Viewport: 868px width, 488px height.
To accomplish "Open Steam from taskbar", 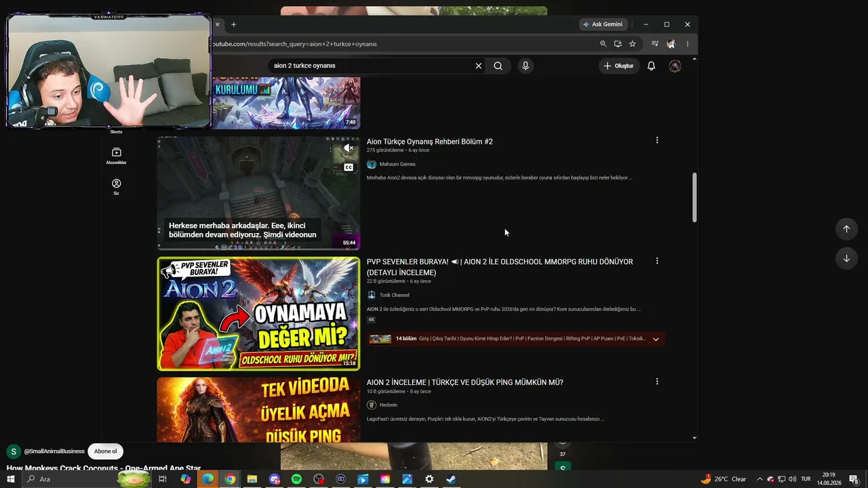I will click(x=451, y=479).
